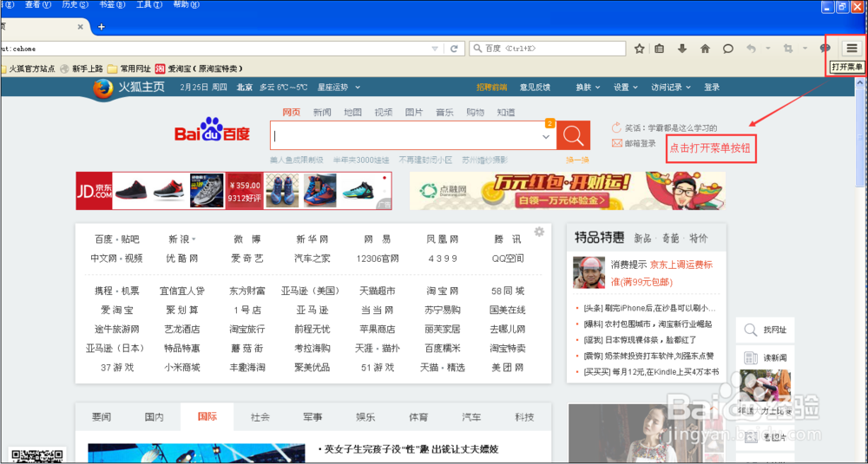868x464 pixels.
Task: Open the chat bubble icon
Action: [728, 49]
